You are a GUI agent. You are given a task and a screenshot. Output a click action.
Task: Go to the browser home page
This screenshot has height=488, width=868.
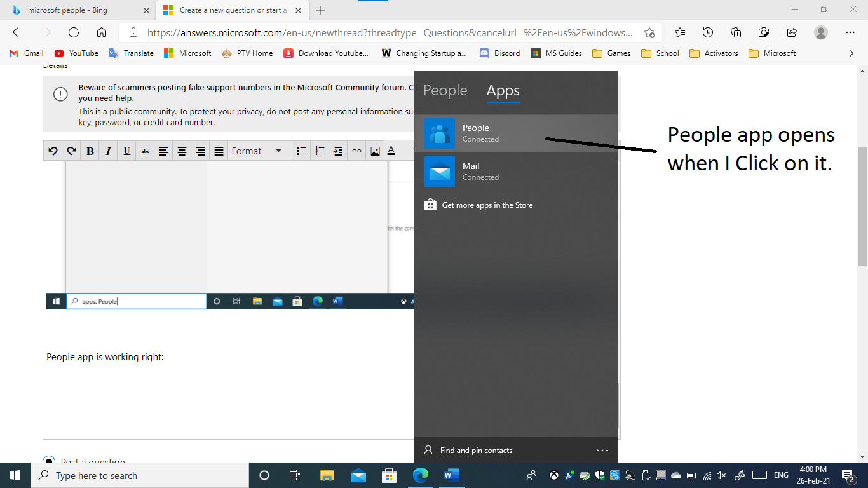tap(102, 32)
